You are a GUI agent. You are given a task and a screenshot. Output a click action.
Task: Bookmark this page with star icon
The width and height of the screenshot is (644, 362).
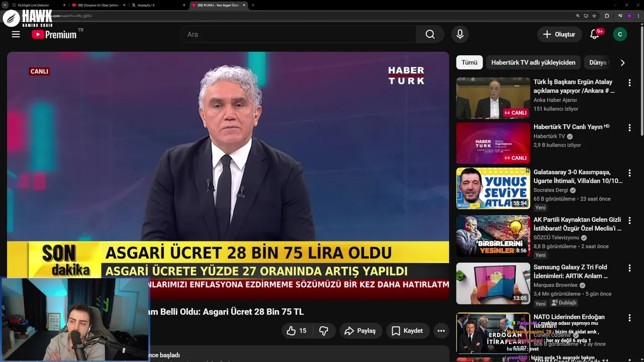tap(594, 16)
